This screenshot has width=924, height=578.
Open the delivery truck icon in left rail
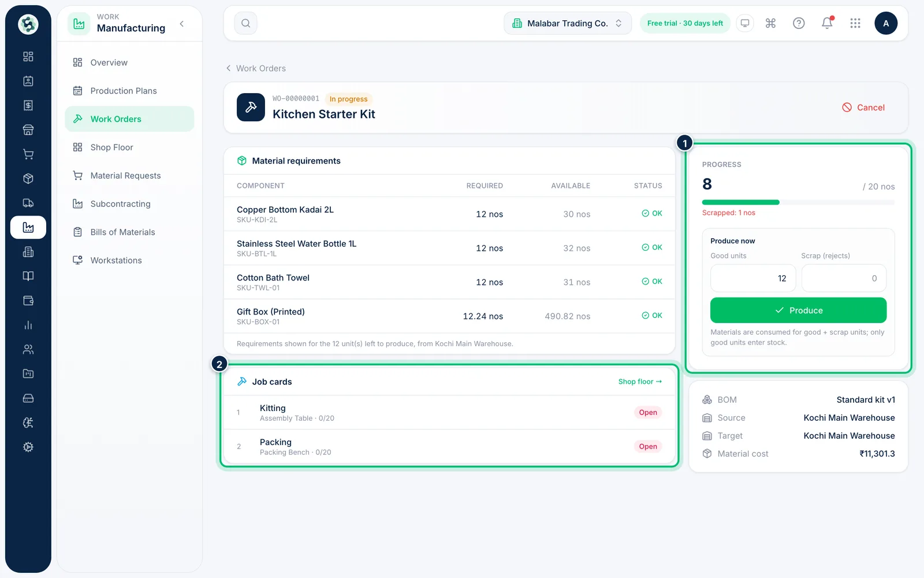pos(28,203)
